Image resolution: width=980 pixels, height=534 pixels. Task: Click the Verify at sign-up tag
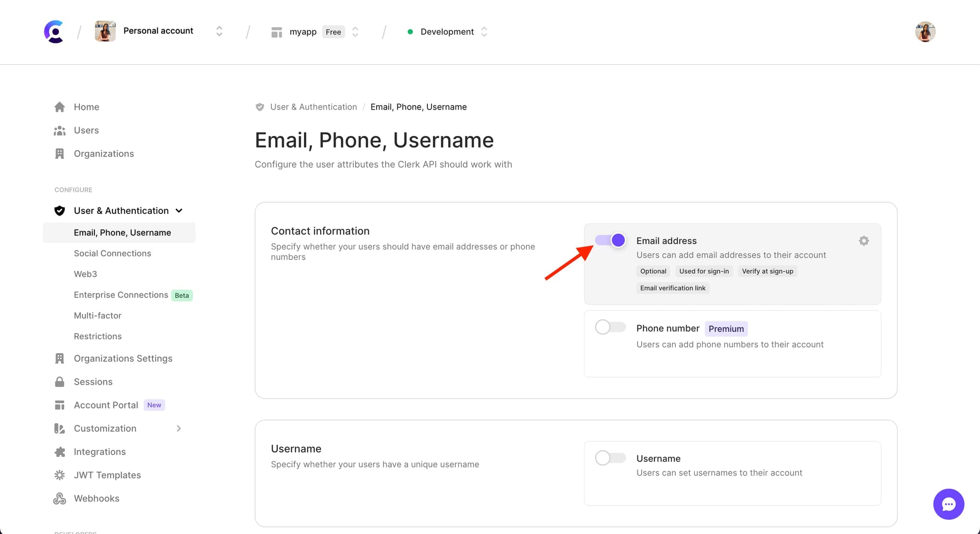point(768,271)
